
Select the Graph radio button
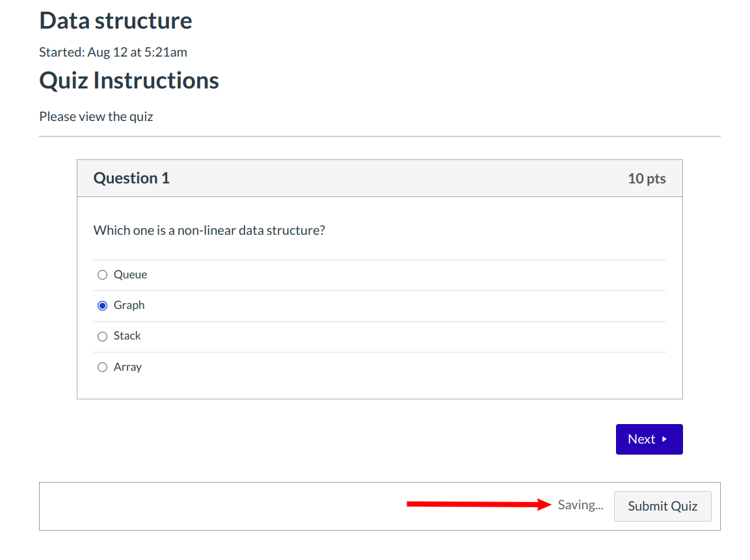(x=102, y=306)
